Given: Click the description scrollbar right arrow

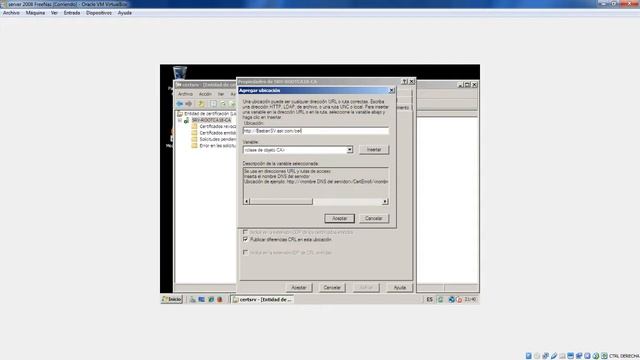Looking at the screenshot, I should tap(385, 202).
